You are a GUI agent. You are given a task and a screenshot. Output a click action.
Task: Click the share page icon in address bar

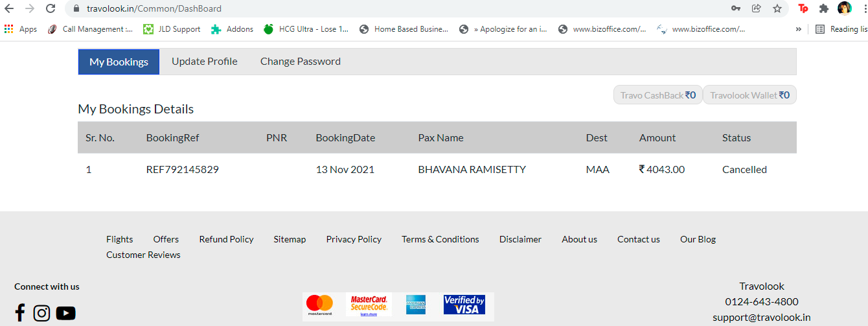coord(756,8)
